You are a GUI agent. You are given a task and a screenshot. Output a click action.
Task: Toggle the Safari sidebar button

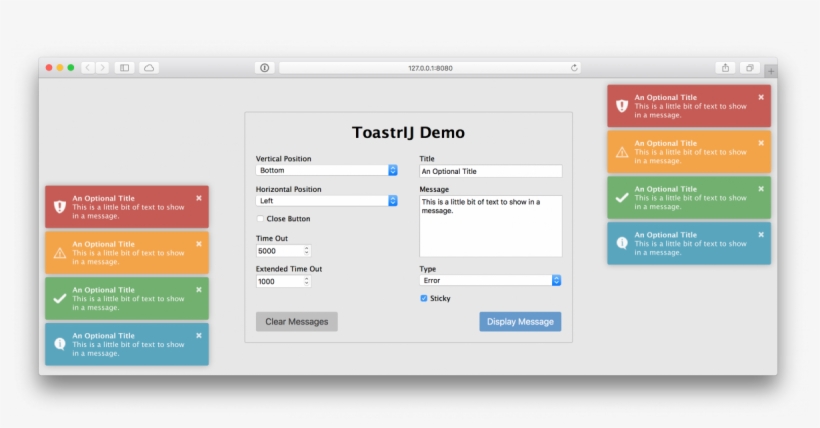[124, 67]
